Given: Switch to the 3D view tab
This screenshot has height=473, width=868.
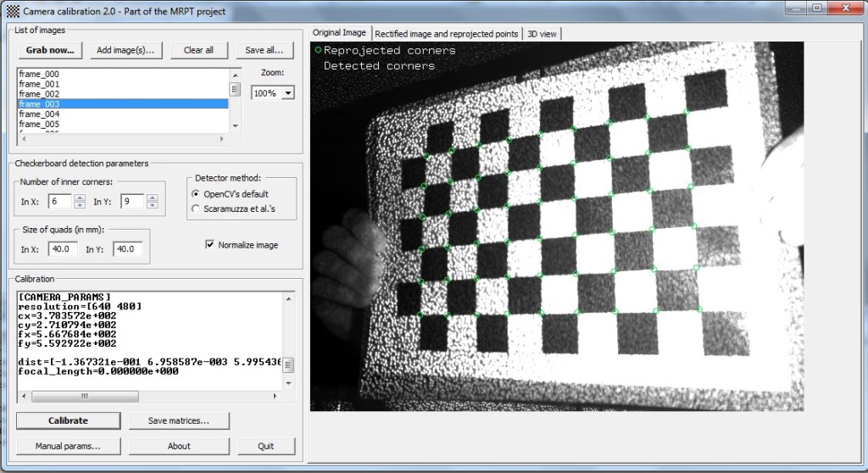Looking at the screenshot, I should pyautogui.click(x=542, y=34).
